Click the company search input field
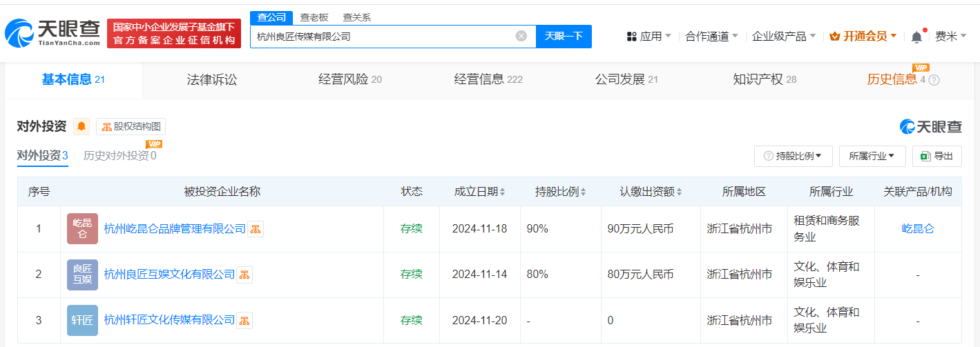Screen dimensions: 980x347 383,36
